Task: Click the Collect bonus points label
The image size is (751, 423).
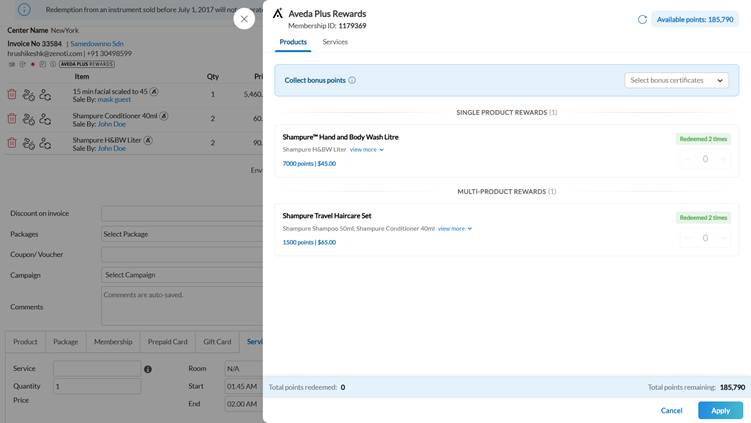Action: coord(315,80)
